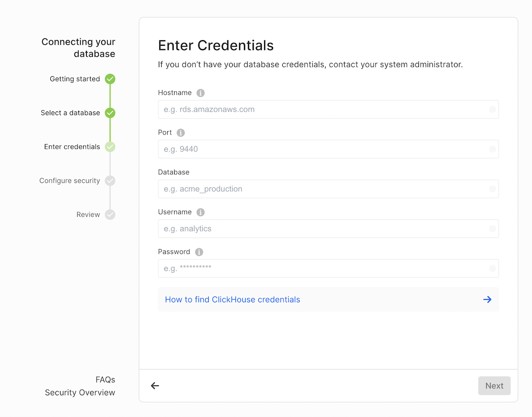Open the Security Overview link
The image size is (532, 417).
[80, 392]
